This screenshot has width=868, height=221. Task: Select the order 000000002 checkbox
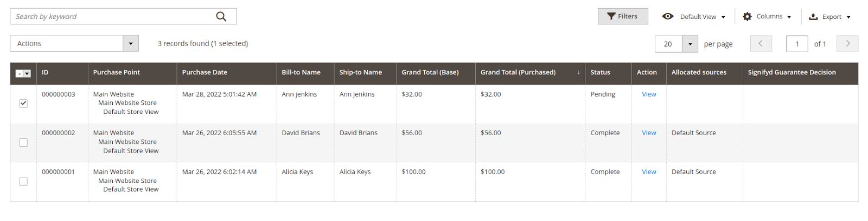tap(23, 142)
